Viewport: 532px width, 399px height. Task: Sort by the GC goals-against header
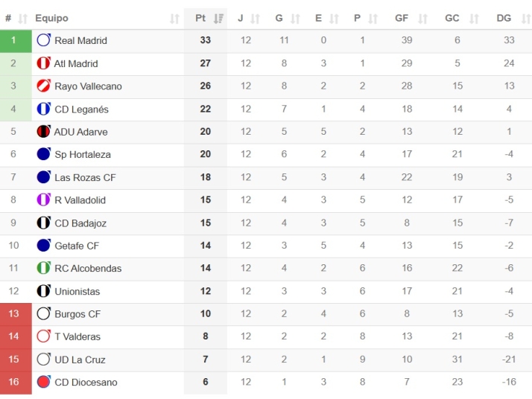[459, 18]
